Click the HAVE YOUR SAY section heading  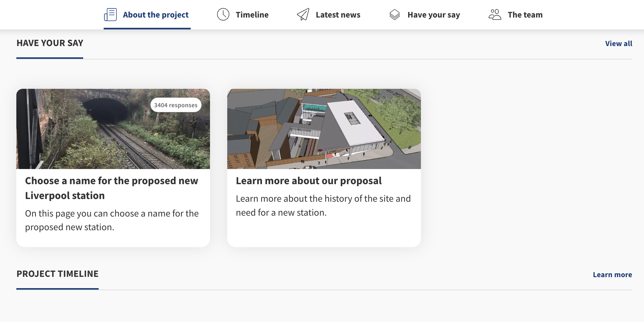[50, 43]
